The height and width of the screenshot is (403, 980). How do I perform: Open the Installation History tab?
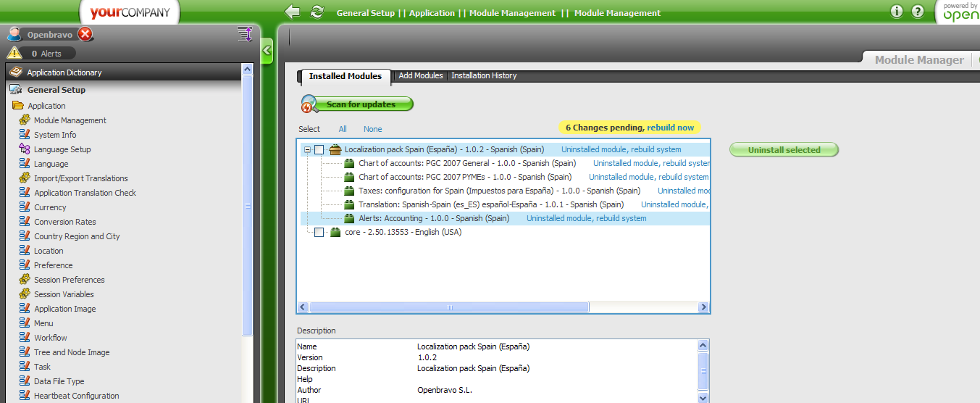[x=484, y=75]
